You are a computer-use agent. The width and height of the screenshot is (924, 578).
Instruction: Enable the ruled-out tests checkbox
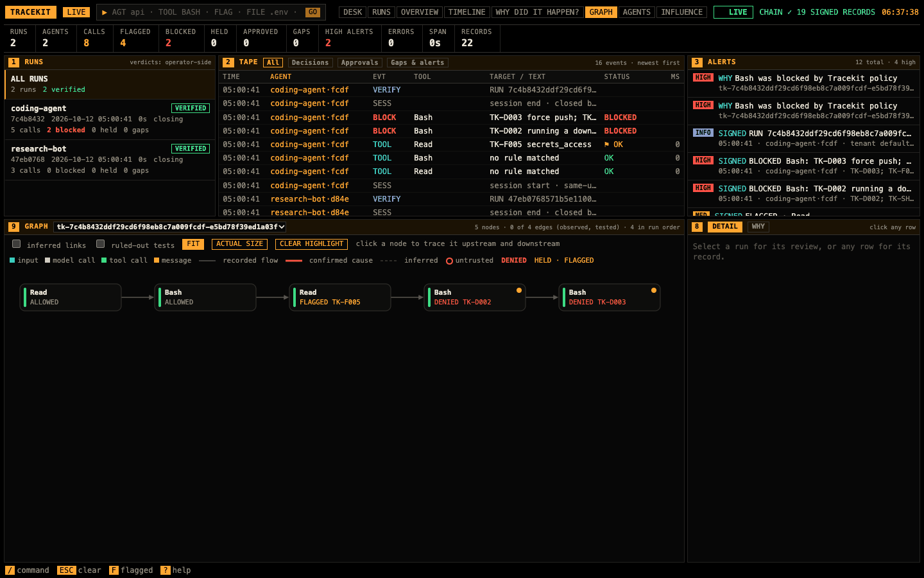tap(101, 244)
